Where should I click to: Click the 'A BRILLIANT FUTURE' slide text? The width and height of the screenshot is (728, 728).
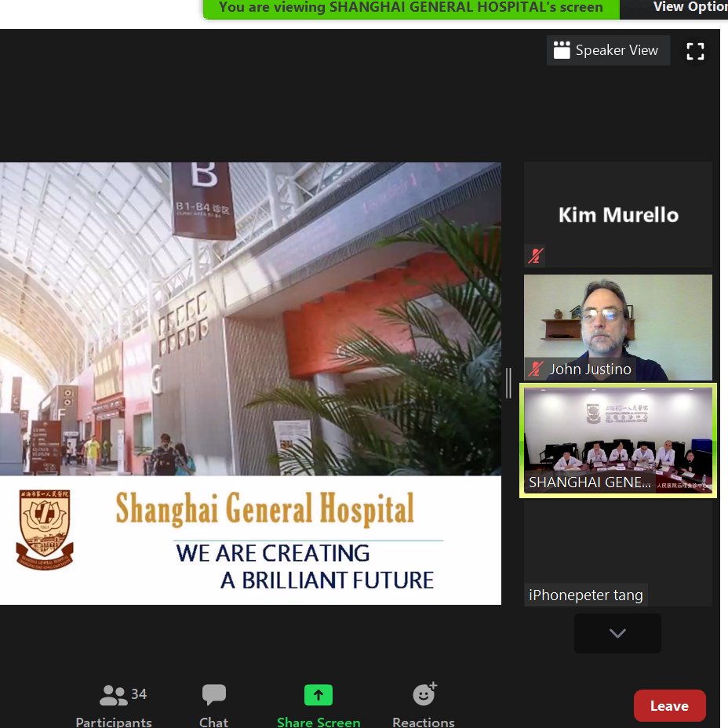pyautogui.click(x=327, y=581)
